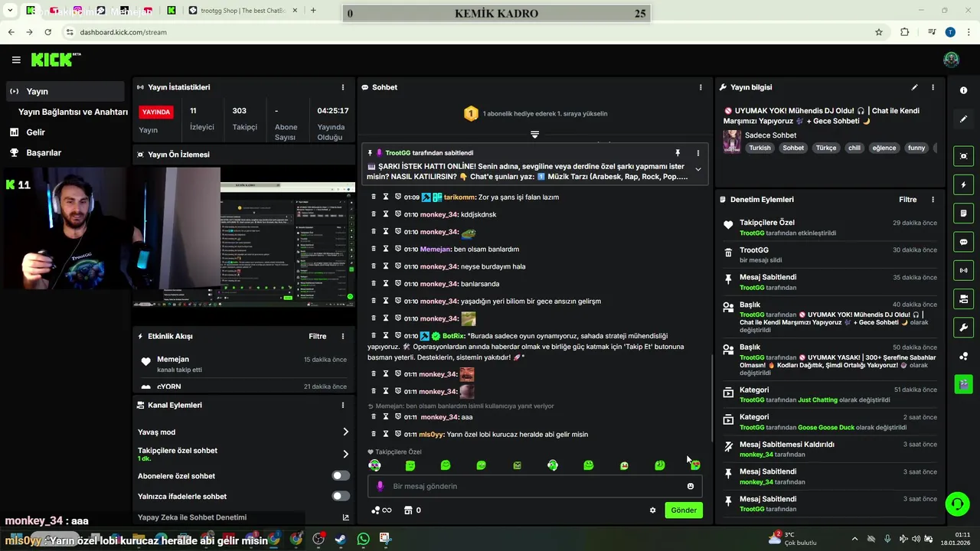
Task: Open Etkinlik Akışı three-dot menu
Action: point(343,336)
